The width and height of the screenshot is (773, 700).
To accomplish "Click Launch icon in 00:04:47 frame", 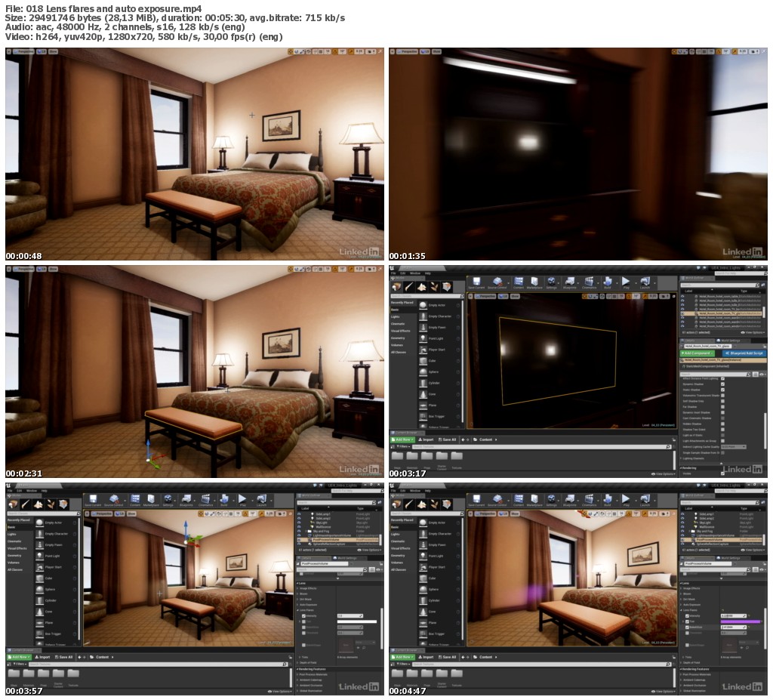I will 645,500.
